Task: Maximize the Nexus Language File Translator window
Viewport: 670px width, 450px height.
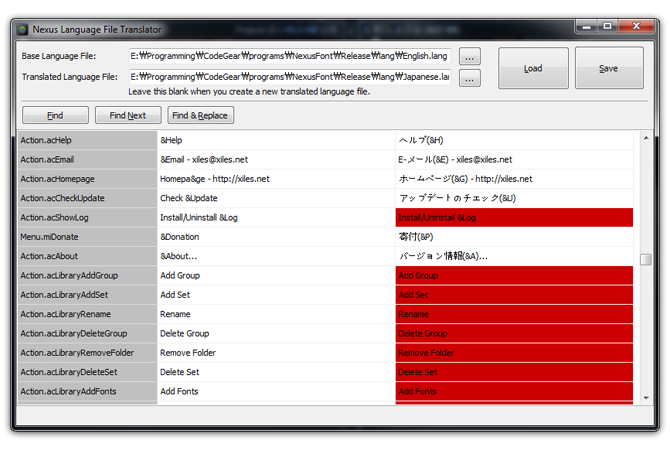Action: pyautogui.click(x=607, y=26)
